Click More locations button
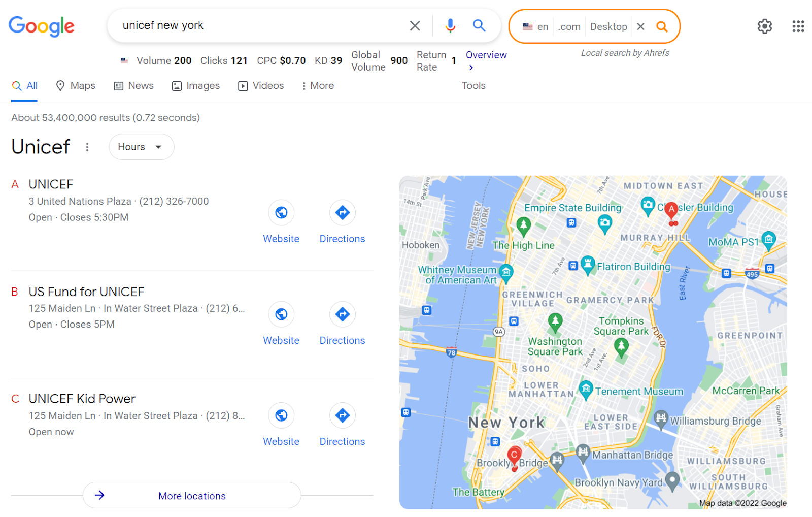This screenshot has height=517, width=812. pos(192,495)
